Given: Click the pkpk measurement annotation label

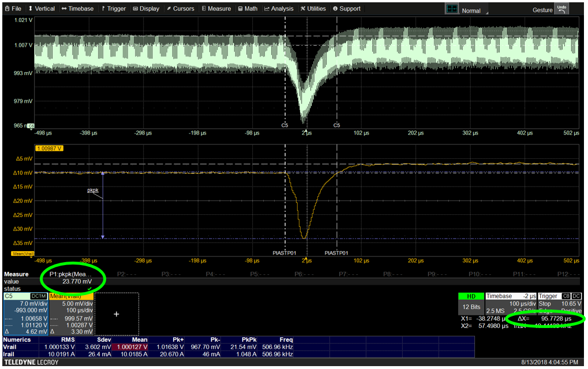Looking at the screenshot, I should tap(93, 190).
